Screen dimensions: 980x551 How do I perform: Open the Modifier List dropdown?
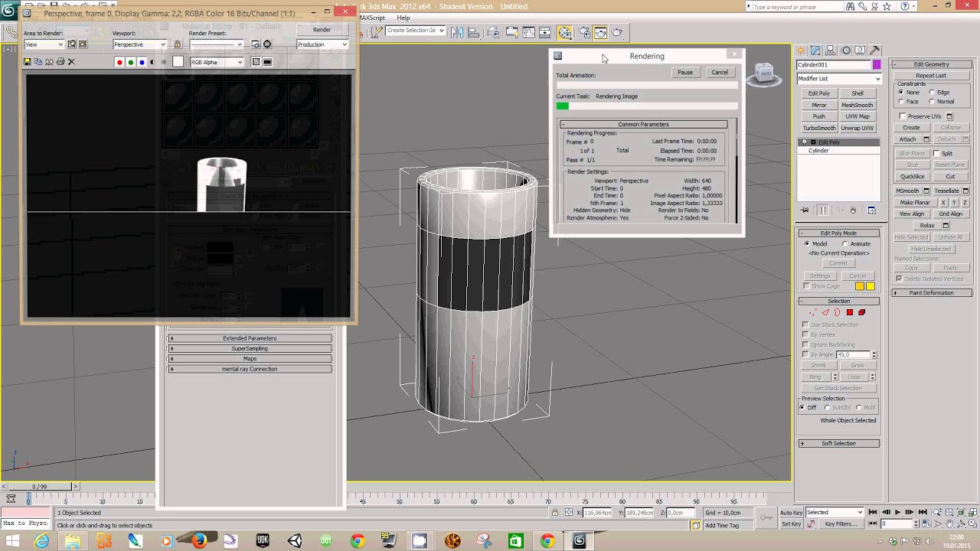[839, 78]
